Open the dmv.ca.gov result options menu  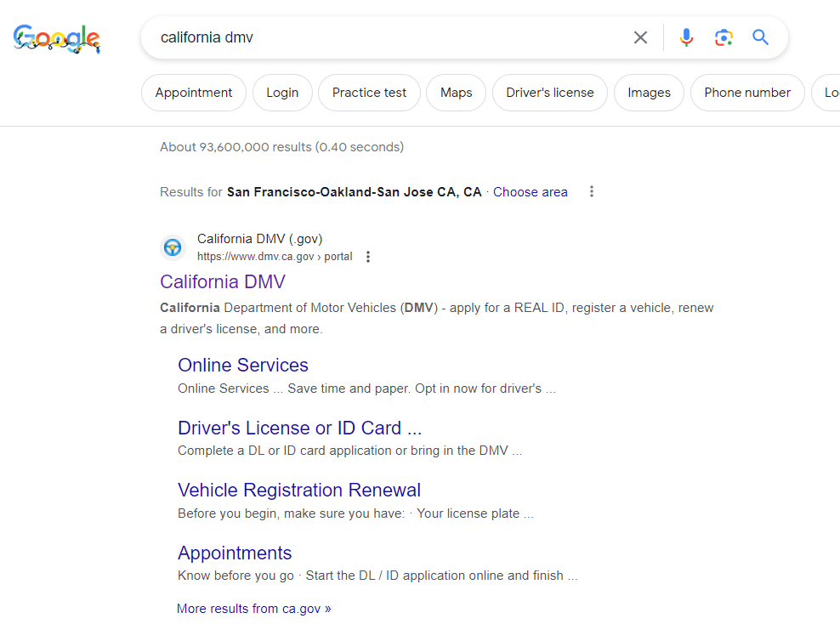[x=368, y=257]
